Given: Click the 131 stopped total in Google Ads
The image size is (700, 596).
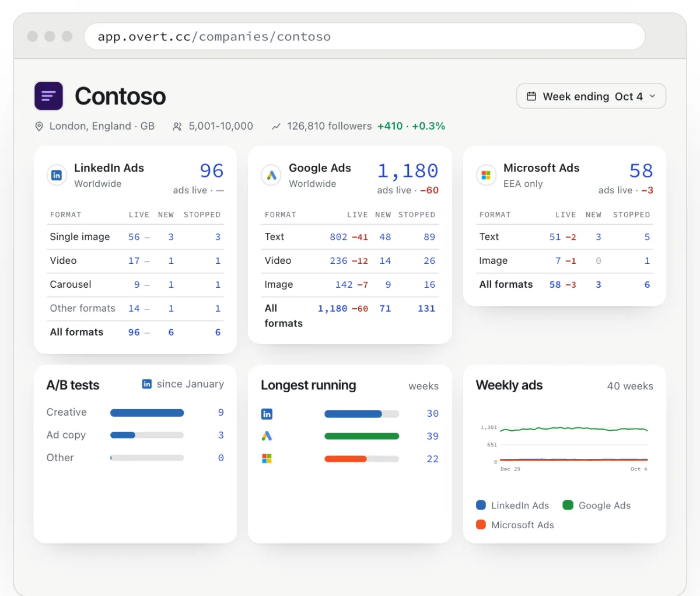Looking at the screenshot, I should coord(426,309).
